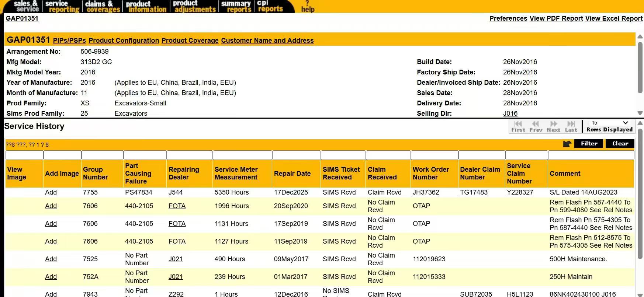Open the product information tab

(x=146, y=6)
